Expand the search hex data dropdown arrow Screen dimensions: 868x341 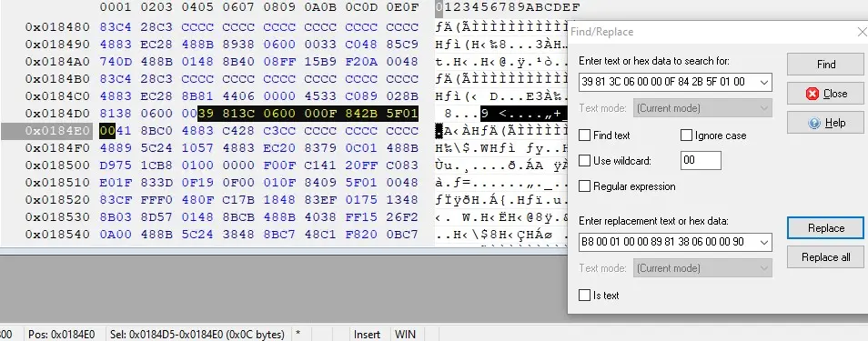click(x=764, y=82)
